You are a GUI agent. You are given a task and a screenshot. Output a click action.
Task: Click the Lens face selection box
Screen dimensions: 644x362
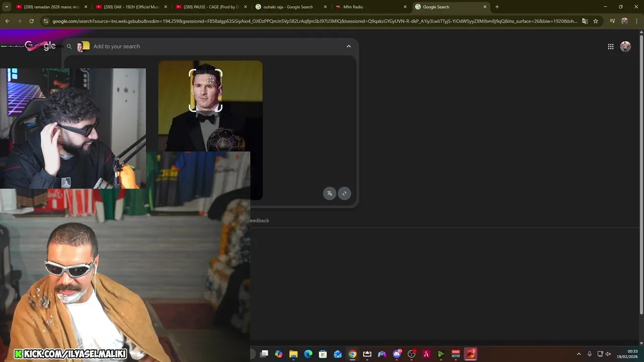[205, 90]
